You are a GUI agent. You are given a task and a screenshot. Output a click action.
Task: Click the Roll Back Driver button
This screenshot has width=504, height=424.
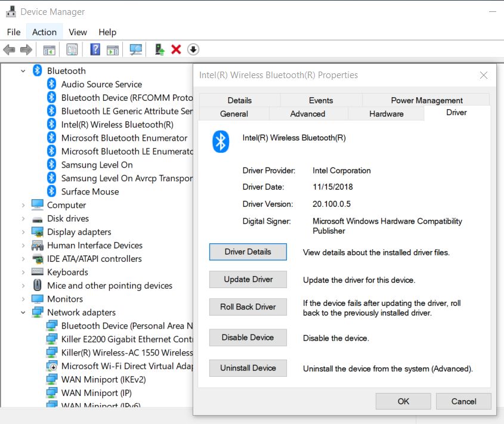pyautogui.click(x=248, y=307)
